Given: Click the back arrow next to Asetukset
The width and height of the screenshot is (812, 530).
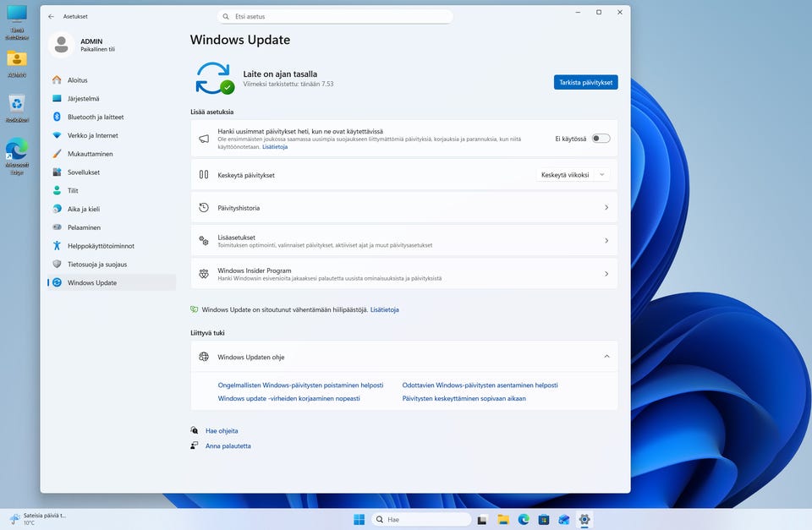Looking at the screenshot, I should click(x=51, y=17).
